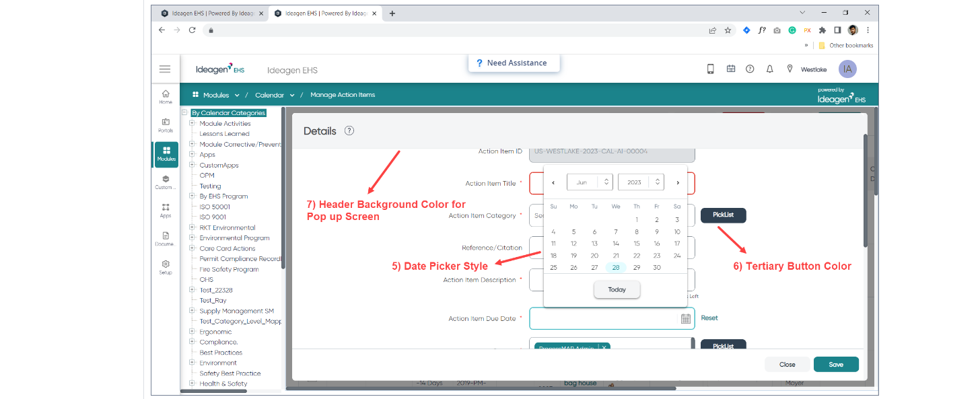The image size is (980, 399).
Task: Click the Grammarly extension icon
Action: pyautogui.click(x=792, y=30)
